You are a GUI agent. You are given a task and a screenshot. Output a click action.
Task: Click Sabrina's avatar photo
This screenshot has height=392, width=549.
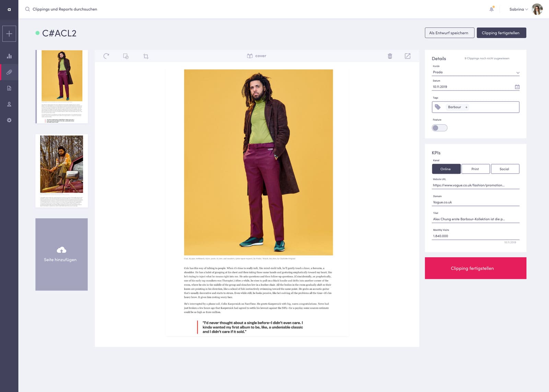pos(537,9)
